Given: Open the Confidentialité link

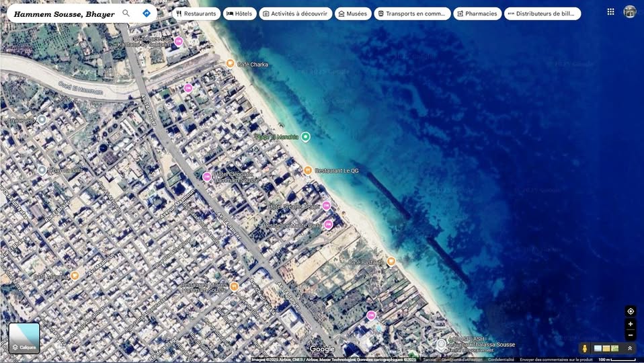Looking at the screenshot, I should tap(501, 360).
